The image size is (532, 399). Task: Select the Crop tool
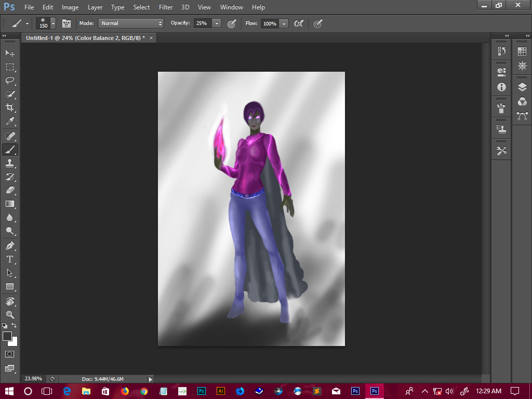[x=10, y=108]
